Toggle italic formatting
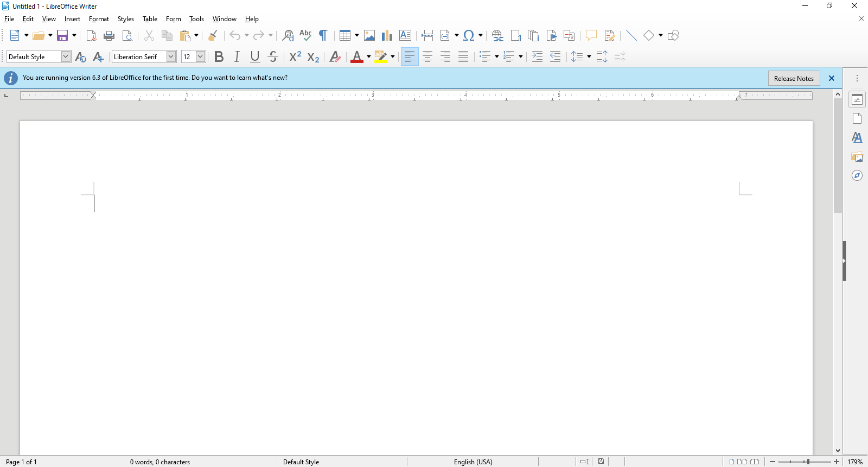868x467 pixels. point(237,57)
